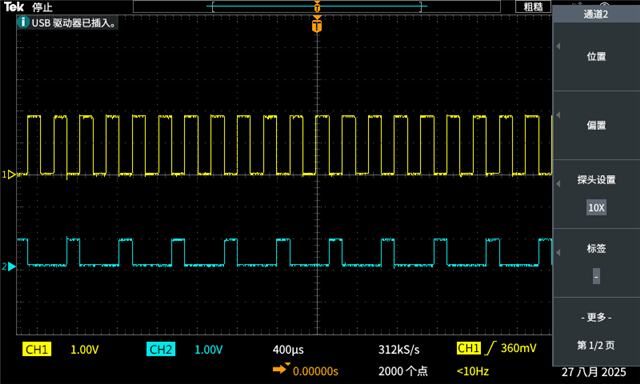The width and height of the screenshot is (640, 384).
Task: Click the yellow CH1 channel badge
Action: [x=37, y=349]
